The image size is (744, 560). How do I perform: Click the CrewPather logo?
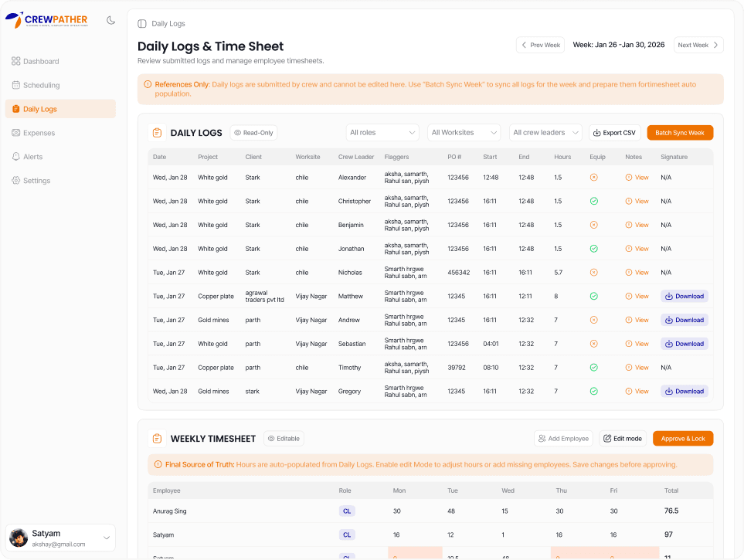[x=46, y=20]
